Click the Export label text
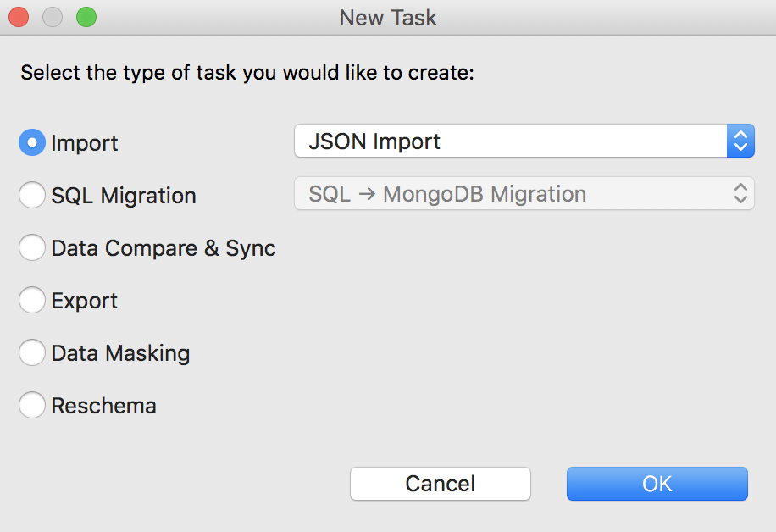 tap(85, 301)
